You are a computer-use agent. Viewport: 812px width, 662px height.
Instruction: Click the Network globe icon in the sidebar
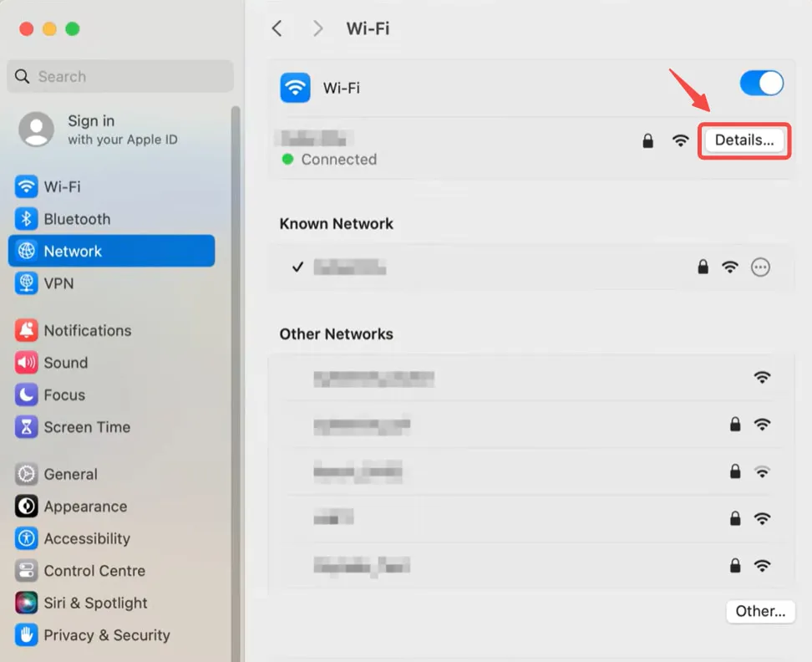pyautogui.click(x=26, y=251)
